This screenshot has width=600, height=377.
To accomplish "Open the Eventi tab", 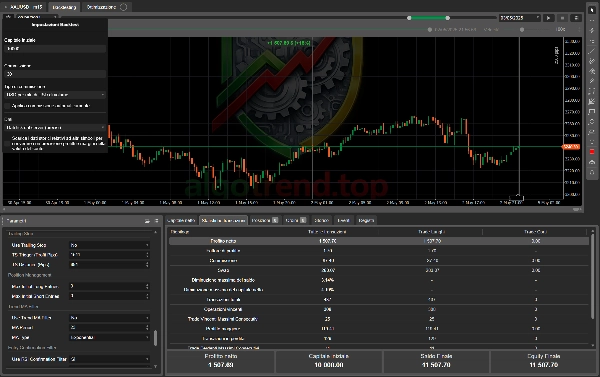I will pos(343,220).
